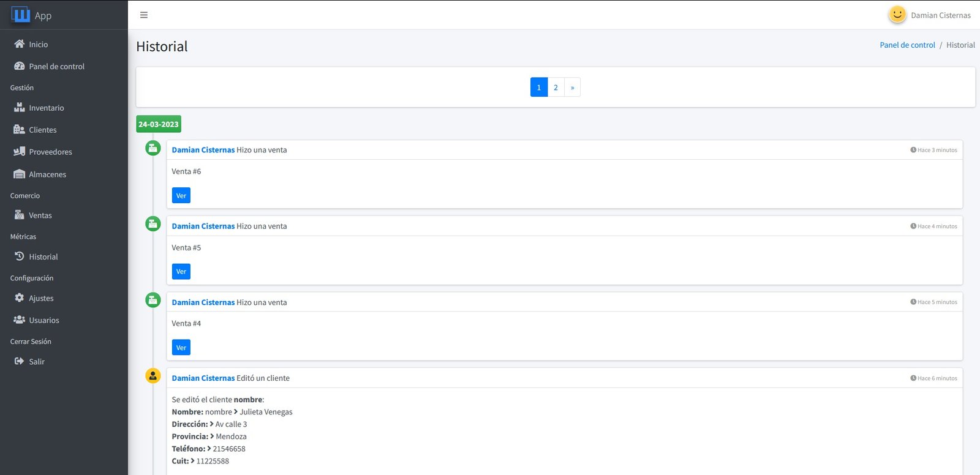Image resolution: width=980 pixels, height=475 pixels.
Task: Click the Inicio home icon
Action: pyautogui.click(x=20, y=44)
